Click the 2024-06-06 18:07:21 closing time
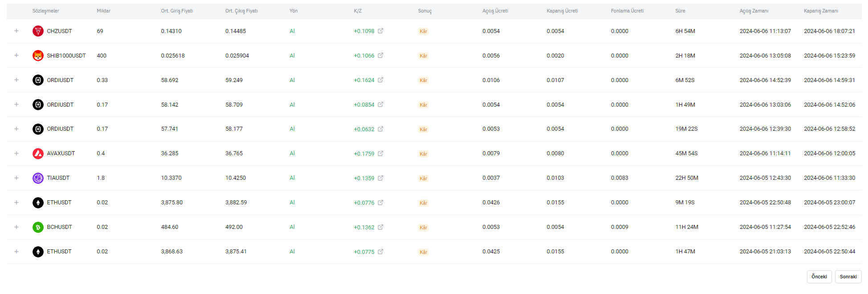Image resolution: width=868 pixels, height=294 pixels. point(829,31)
